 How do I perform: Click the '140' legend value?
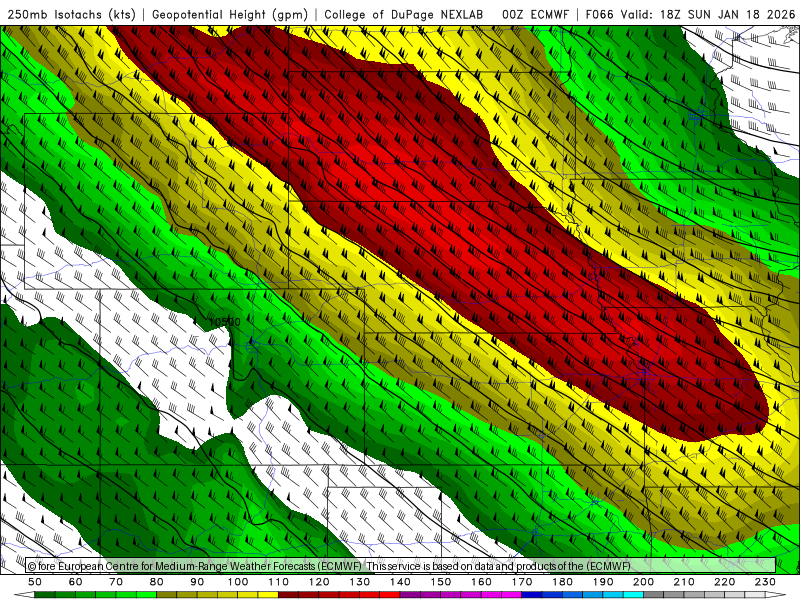click(400, 582)
